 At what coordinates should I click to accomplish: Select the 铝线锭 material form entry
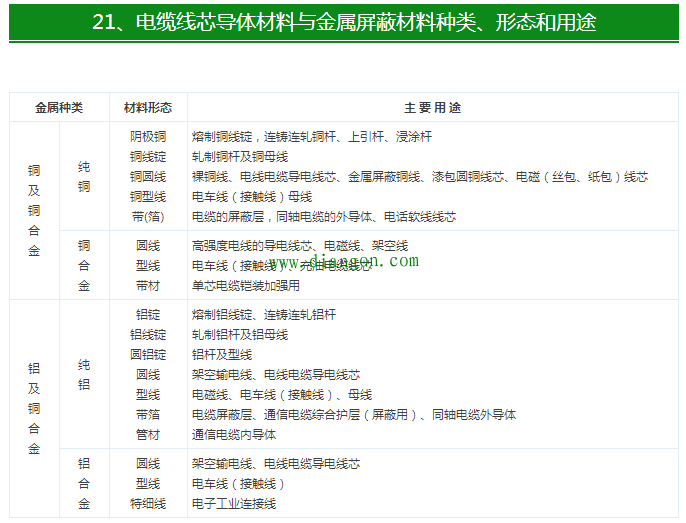coord(147,335)
